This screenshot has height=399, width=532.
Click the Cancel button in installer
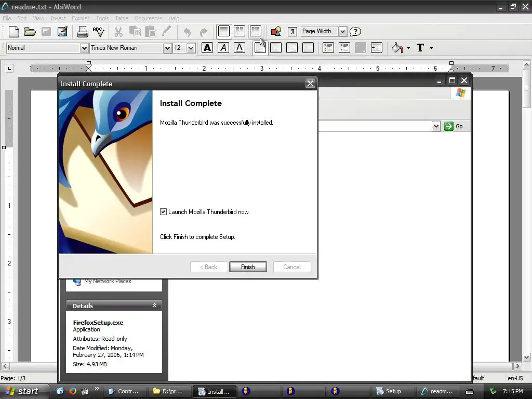coord(292,267)
